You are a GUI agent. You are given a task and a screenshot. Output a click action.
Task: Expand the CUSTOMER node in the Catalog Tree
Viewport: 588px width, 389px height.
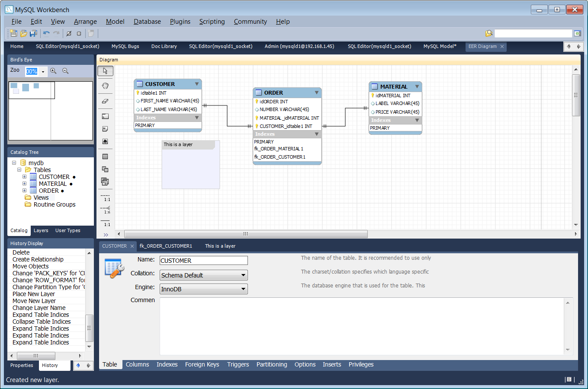(24, 177)
